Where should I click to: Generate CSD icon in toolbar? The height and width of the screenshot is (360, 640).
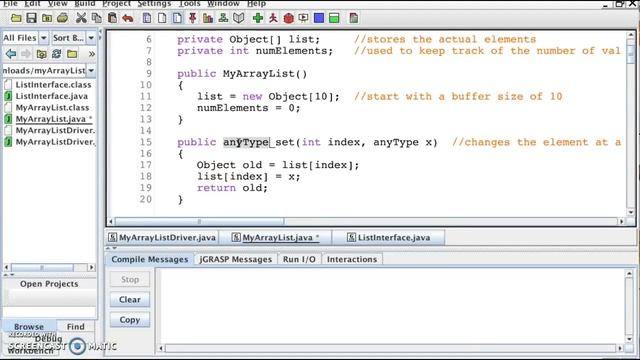tap(147, 18)
